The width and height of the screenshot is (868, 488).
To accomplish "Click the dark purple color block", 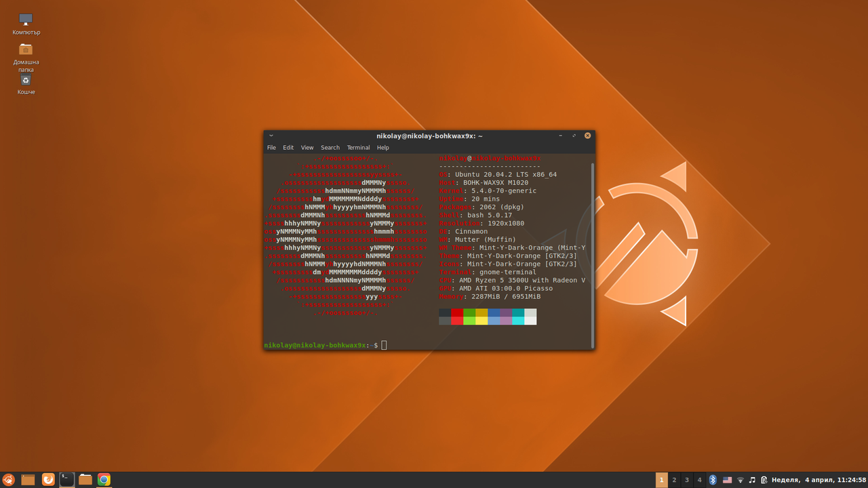I will pyautogui.click(x=506, y=312).
